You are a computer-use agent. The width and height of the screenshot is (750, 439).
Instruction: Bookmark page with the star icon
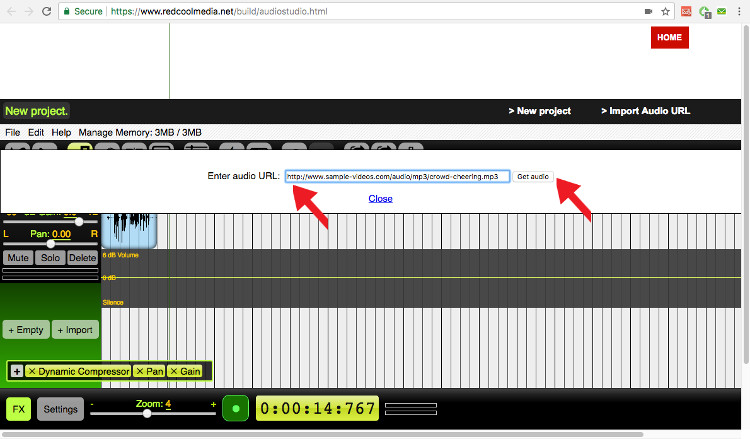click(666, 11)
